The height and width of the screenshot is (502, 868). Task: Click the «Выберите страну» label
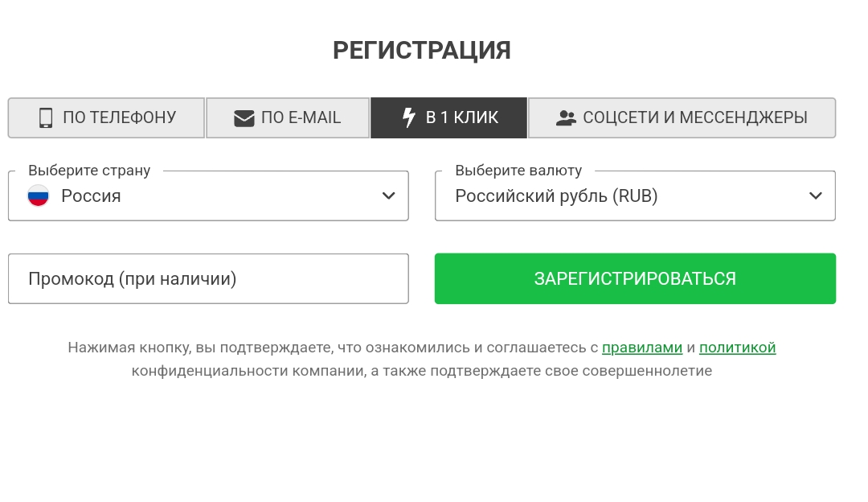click(89, 171)
